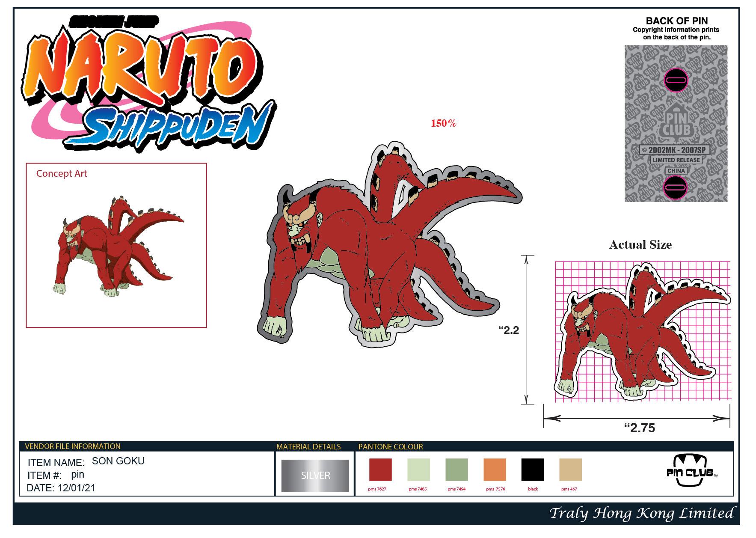Image resolution: width=756 pixels, height=538 pixels.
Task: Click the "Copyright information prints" note
Action: (676, 30)
